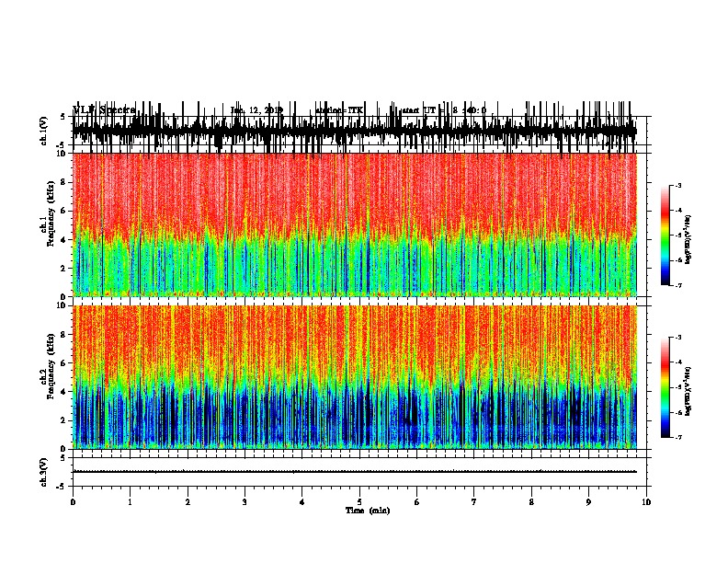
Task: Click time axis tick label 2
Action: click(188, 502)
